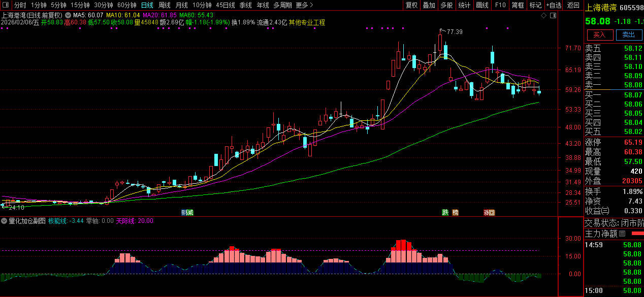Click the 77.39 high price label
644x297 pixels.
pyautogui.click(x=455, y=32)
